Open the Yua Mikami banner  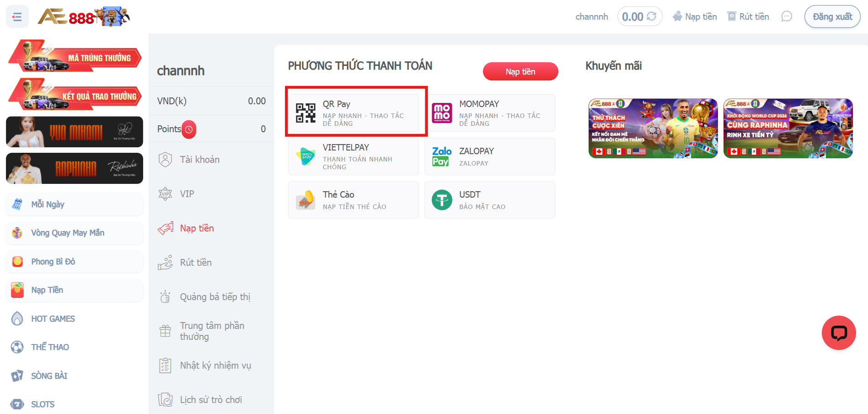pyautogui.click(x=75, y=132)
